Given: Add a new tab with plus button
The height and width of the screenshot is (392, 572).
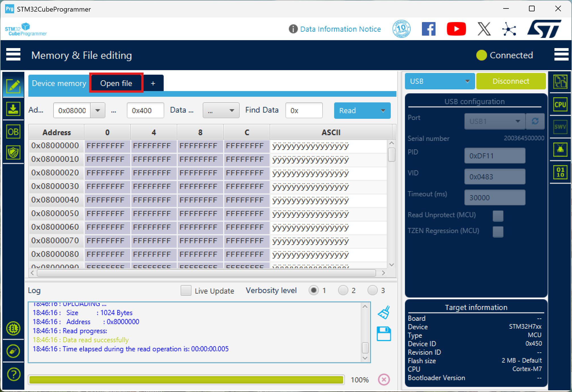Looking at the screenshot, I should pyautogui.click(x=153, y=83).
